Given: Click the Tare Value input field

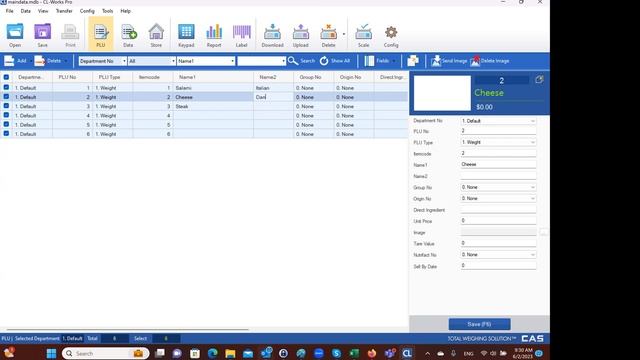Looking at the screenshot, I should 498,243.
